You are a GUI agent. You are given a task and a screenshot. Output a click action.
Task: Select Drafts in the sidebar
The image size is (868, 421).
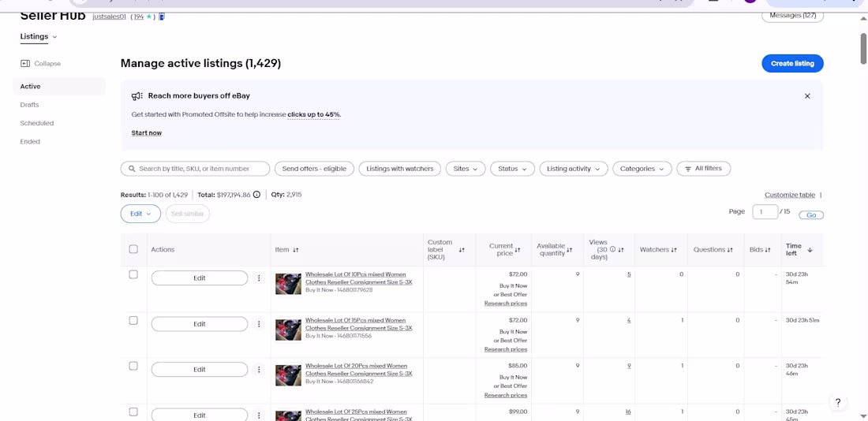(x=29, y=105)
